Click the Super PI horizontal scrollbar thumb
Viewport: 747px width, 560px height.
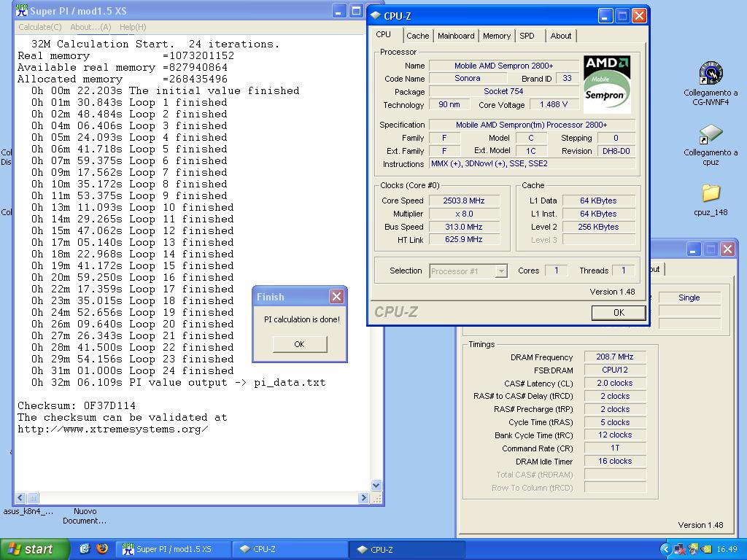point(32,497)
